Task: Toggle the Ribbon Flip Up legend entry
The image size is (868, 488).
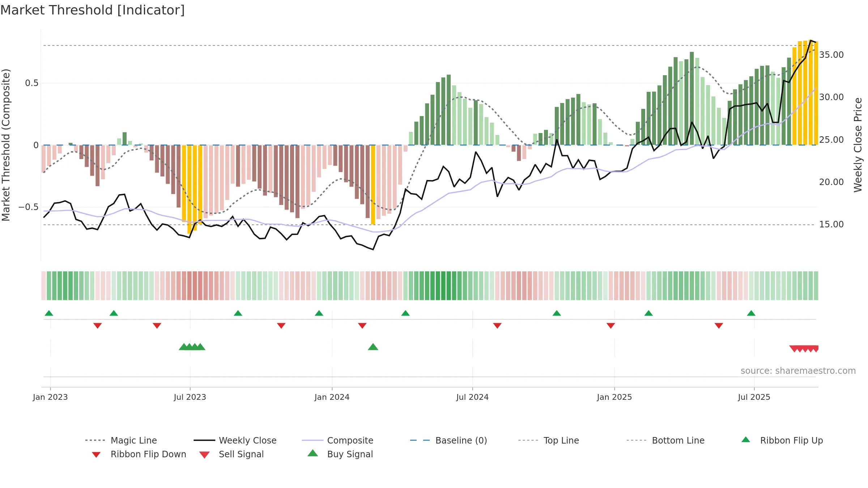Action: coord(782,440)
